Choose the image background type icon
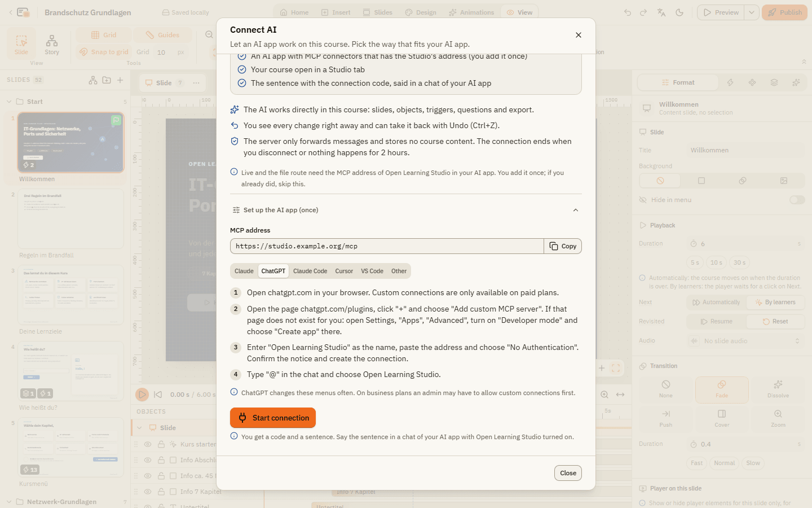 [x=784, y=181]
